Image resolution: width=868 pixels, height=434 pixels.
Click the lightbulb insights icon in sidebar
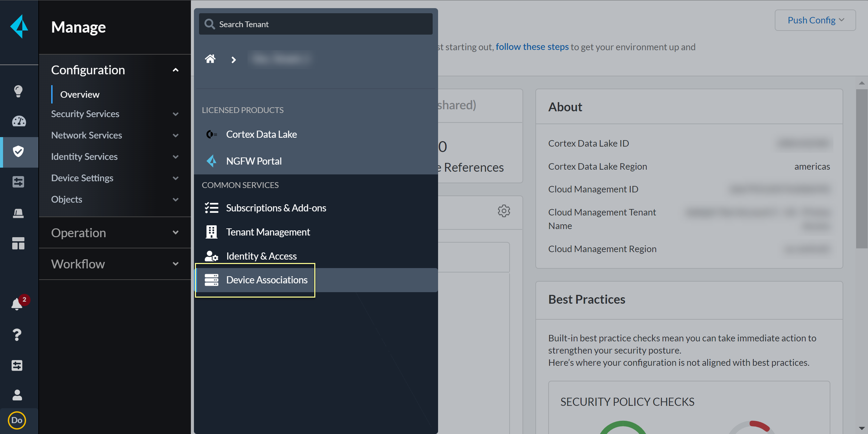pyautogui.click(x=18, y=91)
